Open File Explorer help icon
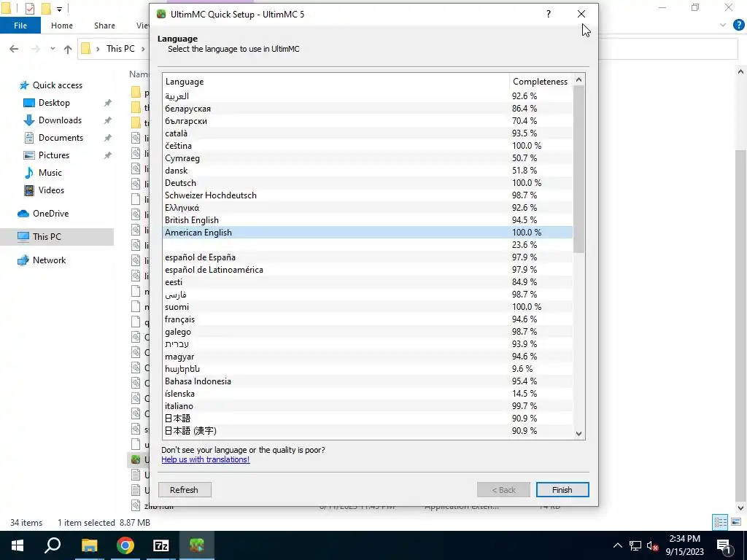The image size is (747, 560). point(738,26)
